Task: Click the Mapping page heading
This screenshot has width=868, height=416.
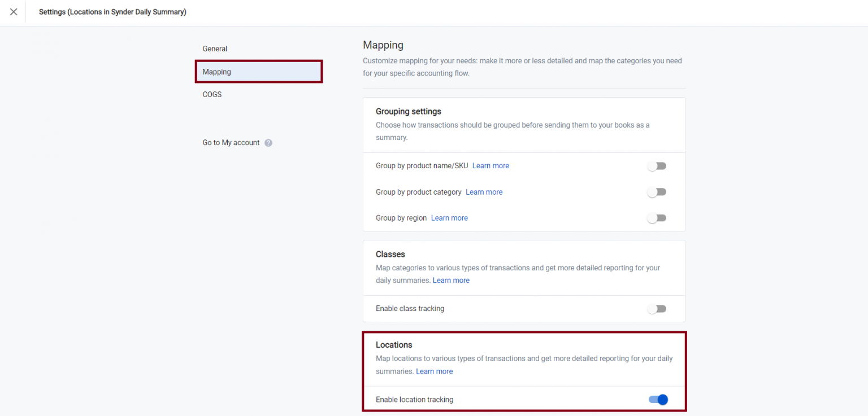Action: pos(383,45)
